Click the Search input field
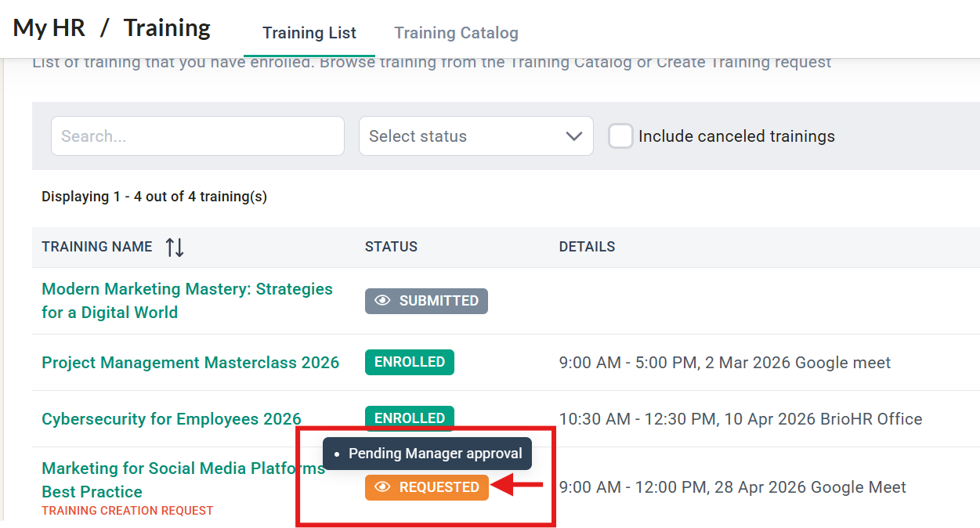The width and height of the screenshot is (980, 528). pos(197,136)
